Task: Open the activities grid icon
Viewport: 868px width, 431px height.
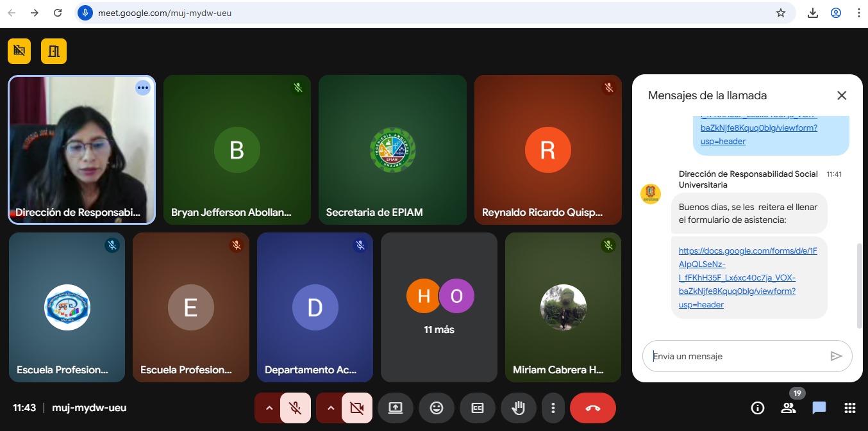Action: pos(850,408)
